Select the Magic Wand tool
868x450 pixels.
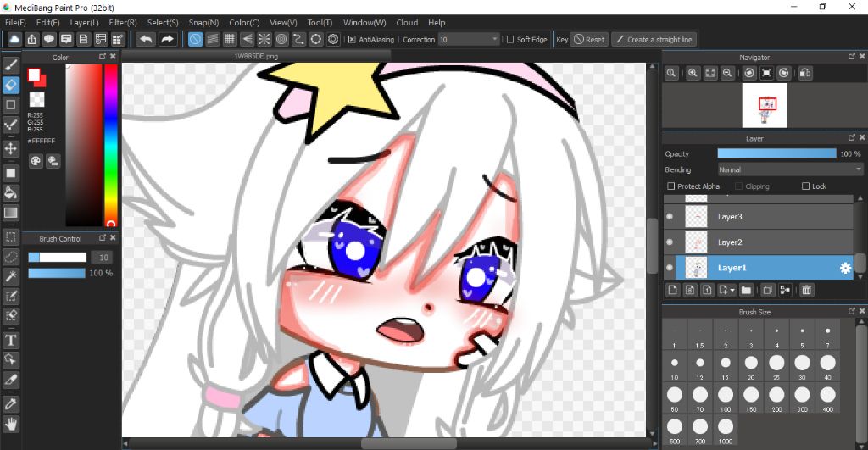pos(10,276)
